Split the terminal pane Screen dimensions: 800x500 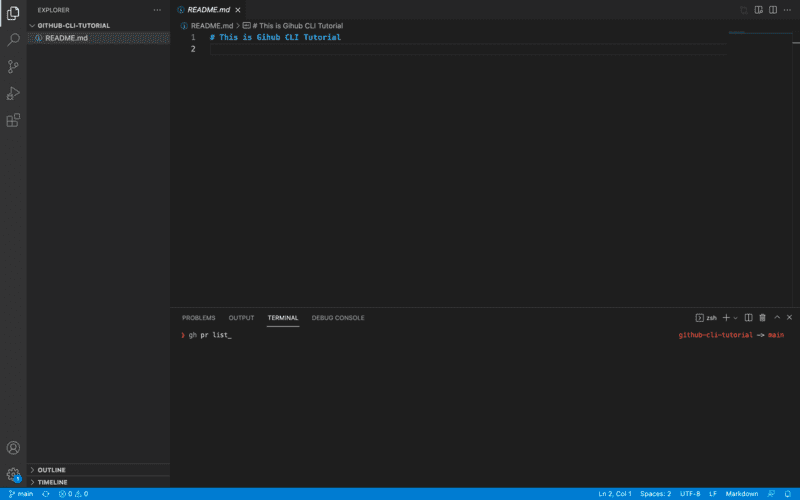click(748, 318)
